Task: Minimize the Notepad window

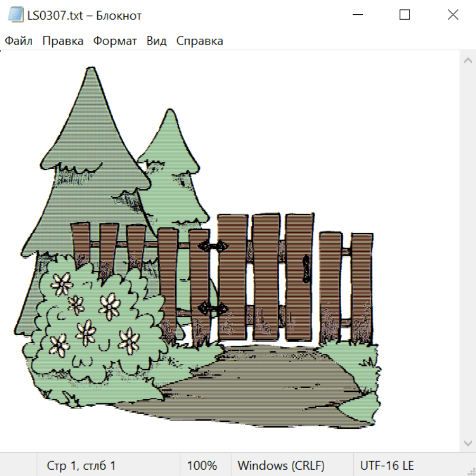Action: tap(357, 15)
